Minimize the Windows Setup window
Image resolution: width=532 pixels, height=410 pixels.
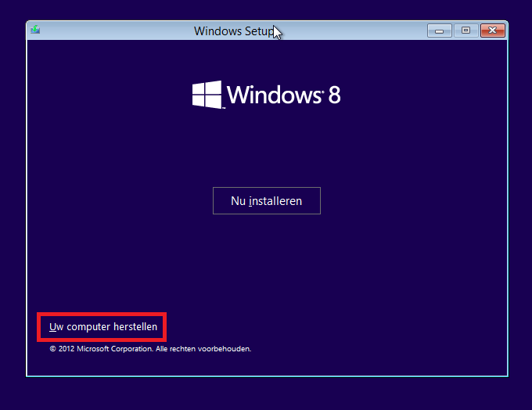coord(440,31)
